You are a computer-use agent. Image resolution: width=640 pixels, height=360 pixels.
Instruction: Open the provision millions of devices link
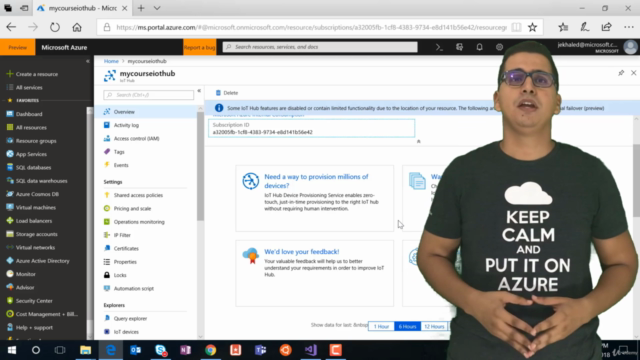coord(316,181)
